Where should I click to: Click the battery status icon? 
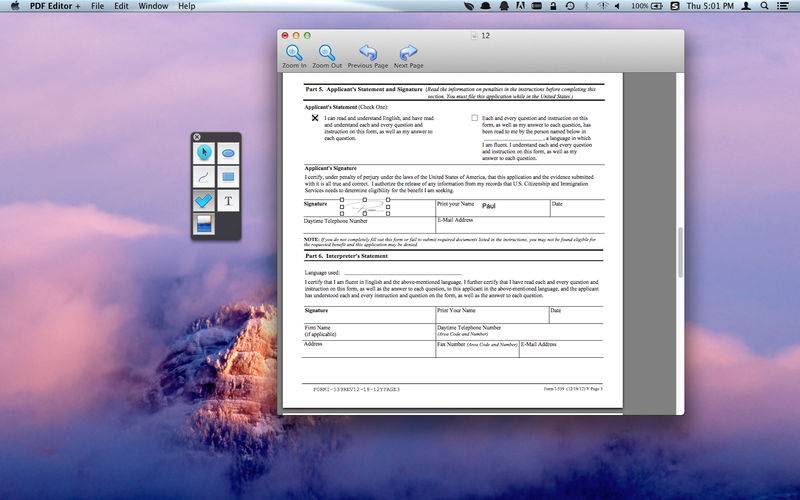coord(657,6)
